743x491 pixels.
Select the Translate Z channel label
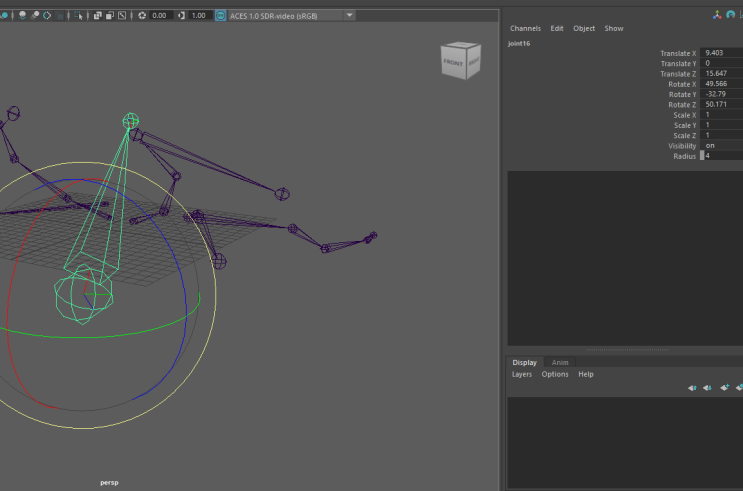tap(678, 74)
